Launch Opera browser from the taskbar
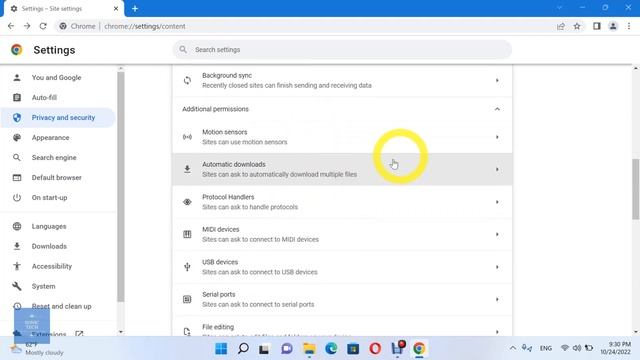This screenshot has width=640, height=360. tap(375, 349)
